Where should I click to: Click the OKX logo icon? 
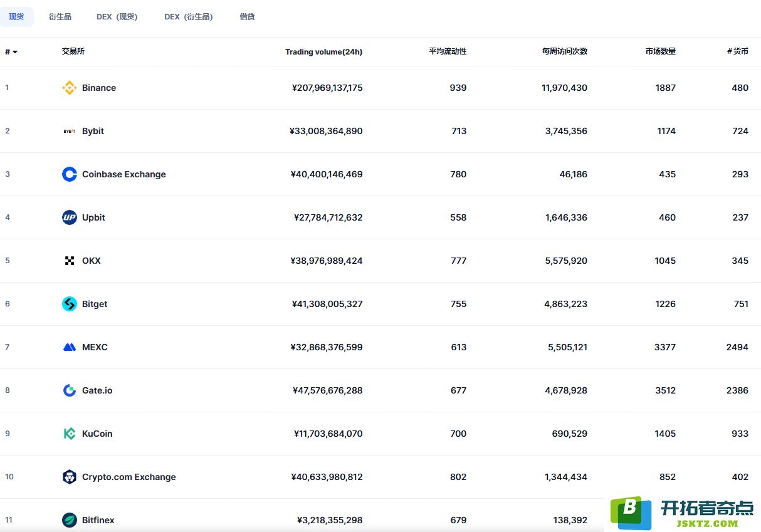70,261
